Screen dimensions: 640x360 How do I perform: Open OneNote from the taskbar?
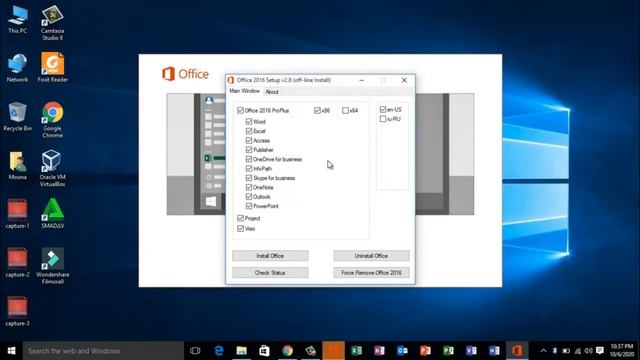point(379,351)
